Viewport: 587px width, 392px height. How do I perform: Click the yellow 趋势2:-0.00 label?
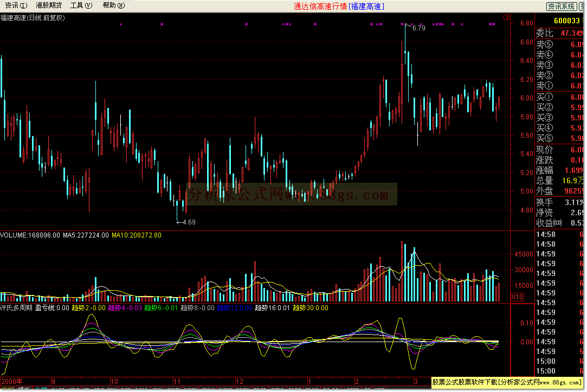pos(89,308)
